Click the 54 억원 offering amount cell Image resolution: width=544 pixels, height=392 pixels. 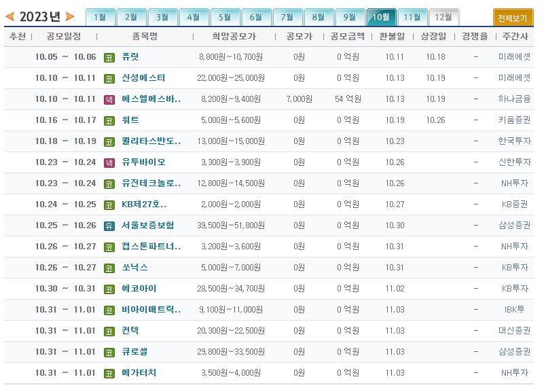pyautogui.click(x=348, y=99)
